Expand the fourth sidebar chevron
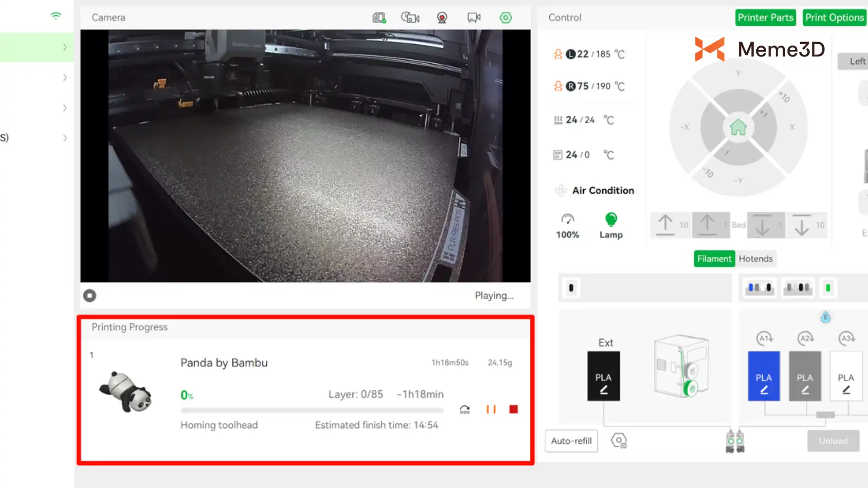The height and width of the screenshot is (488, 868). tap(65, 138)
